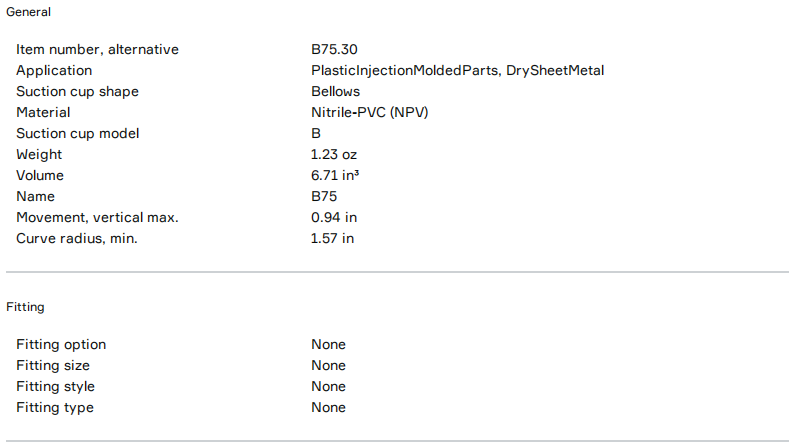Select the weight value 1.23 oz
789x448 pixels.
click(333, 154)
